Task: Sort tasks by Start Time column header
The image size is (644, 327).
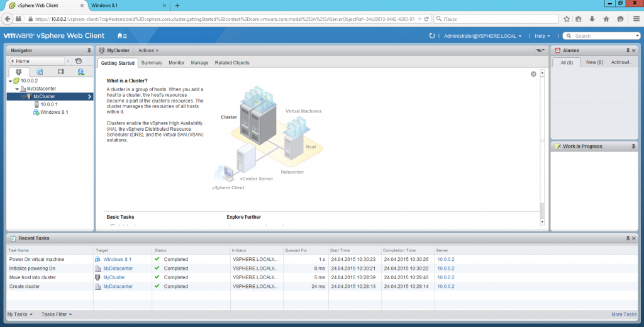Action: point(355,250)
